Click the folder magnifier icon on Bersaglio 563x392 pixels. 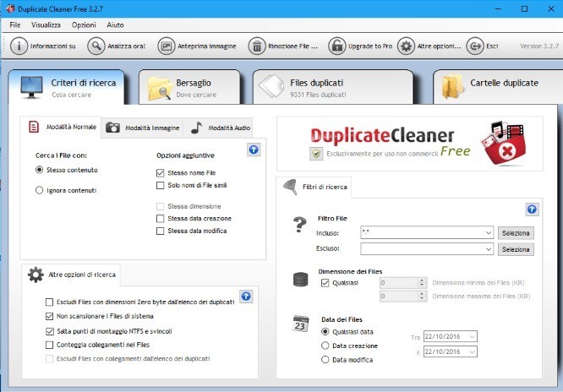160,88
